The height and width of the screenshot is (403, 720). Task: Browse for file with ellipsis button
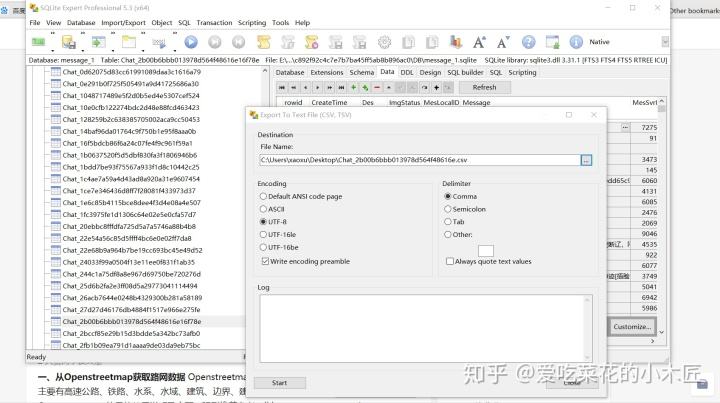(x=586, y=160)
